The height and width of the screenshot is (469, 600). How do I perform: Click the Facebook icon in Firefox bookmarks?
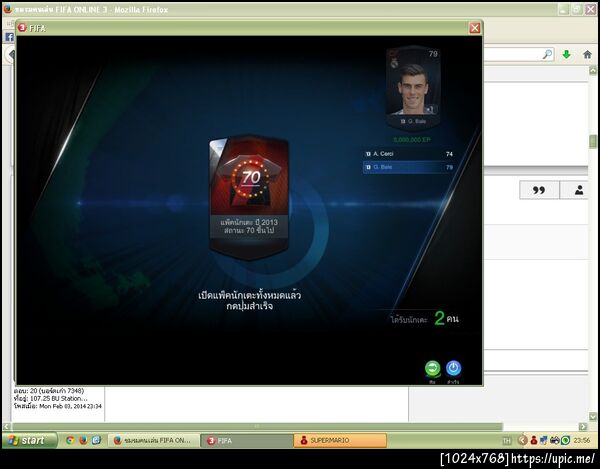point(10,37)
